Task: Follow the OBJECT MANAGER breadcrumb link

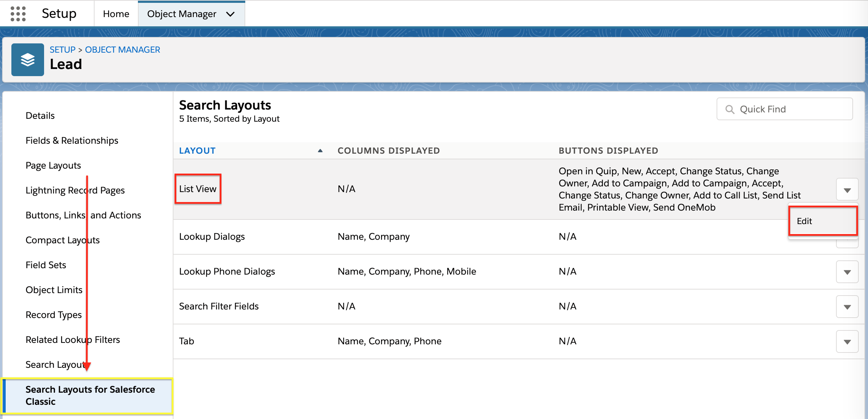Action: [x=122, y=49]
